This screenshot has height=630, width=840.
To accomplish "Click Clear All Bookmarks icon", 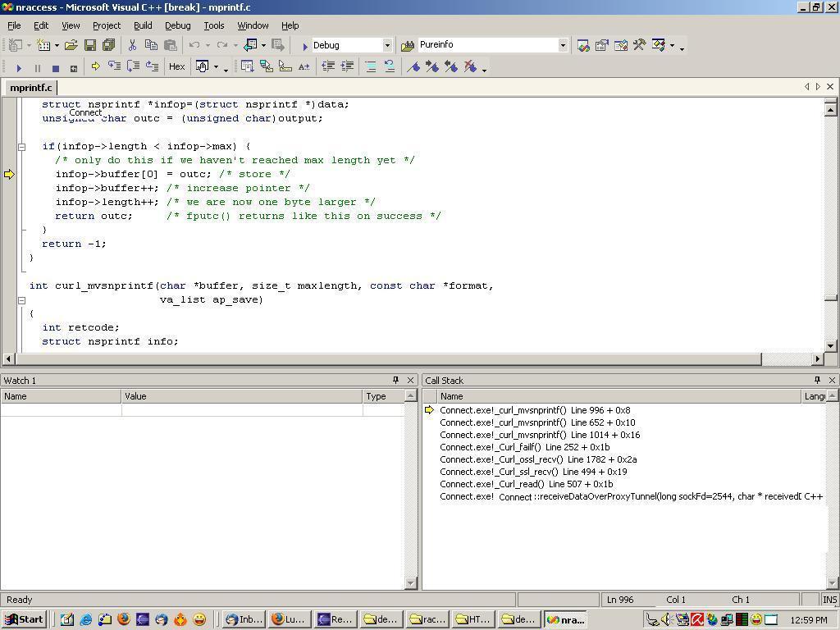I will coord(470,66).
